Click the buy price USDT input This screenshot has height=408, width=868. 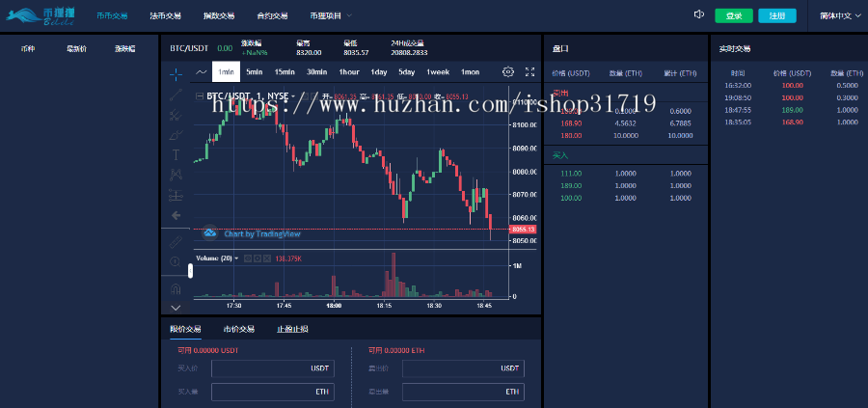point(273,368)
